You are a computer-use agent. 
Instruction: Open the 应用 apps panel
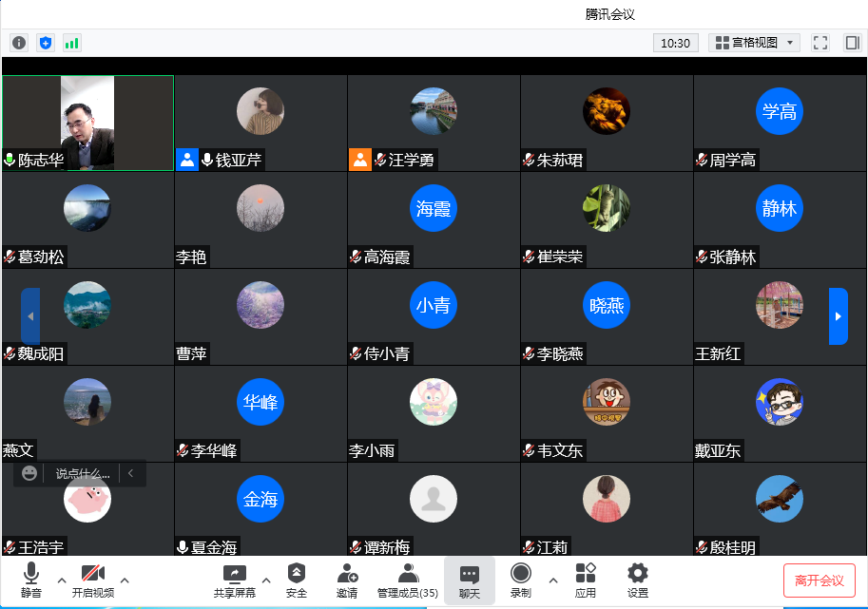click(586, 580)
